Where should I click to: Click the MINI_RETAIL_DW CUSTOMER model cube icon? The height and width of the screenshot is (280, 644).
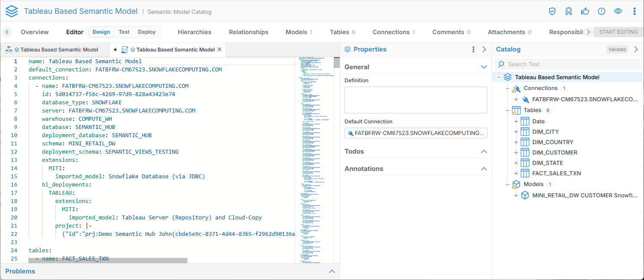525,195
